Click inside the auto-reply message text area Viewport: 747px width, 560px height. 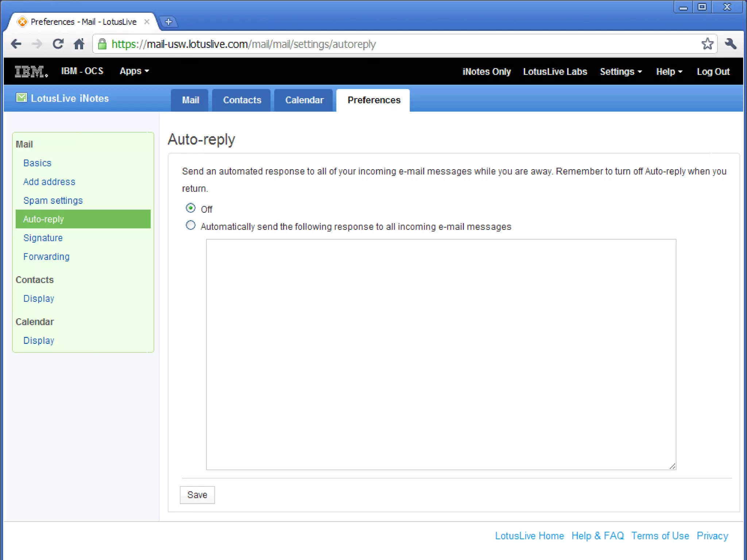tap(441, 354)
